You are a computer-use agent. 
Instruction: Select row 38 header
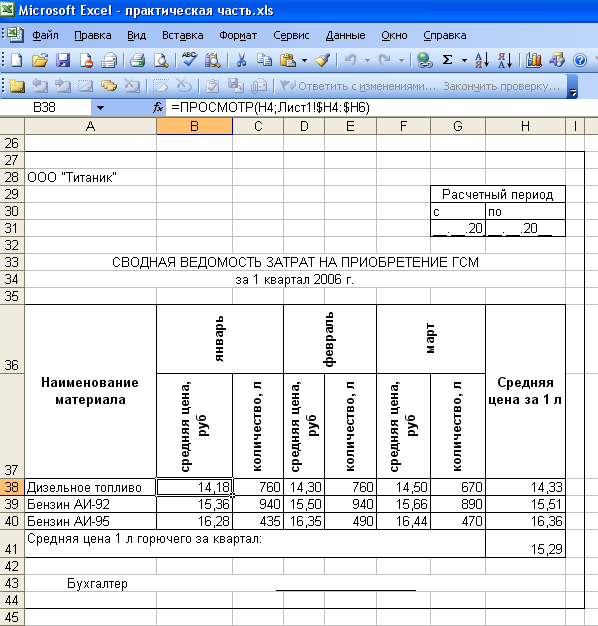click(x=12, y=487)
